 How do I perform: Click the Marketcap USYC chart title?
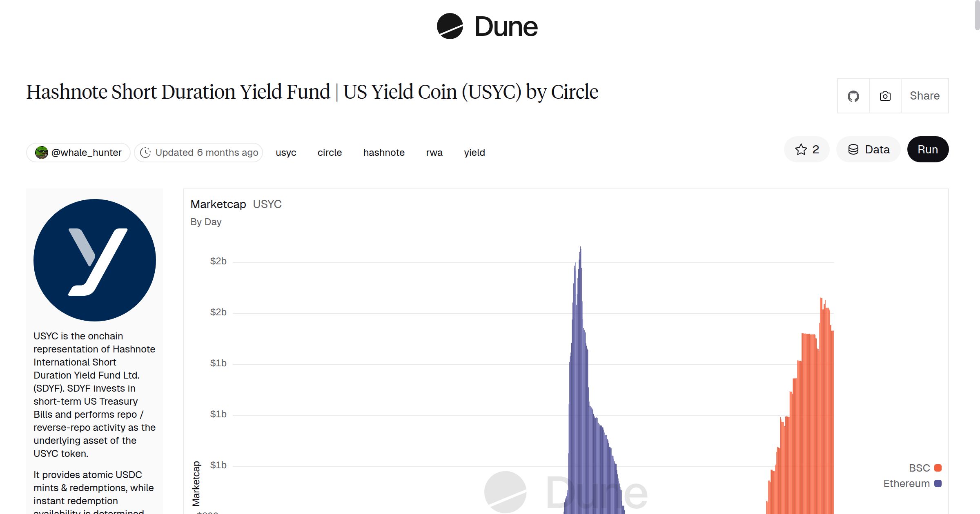coord(236,204)
